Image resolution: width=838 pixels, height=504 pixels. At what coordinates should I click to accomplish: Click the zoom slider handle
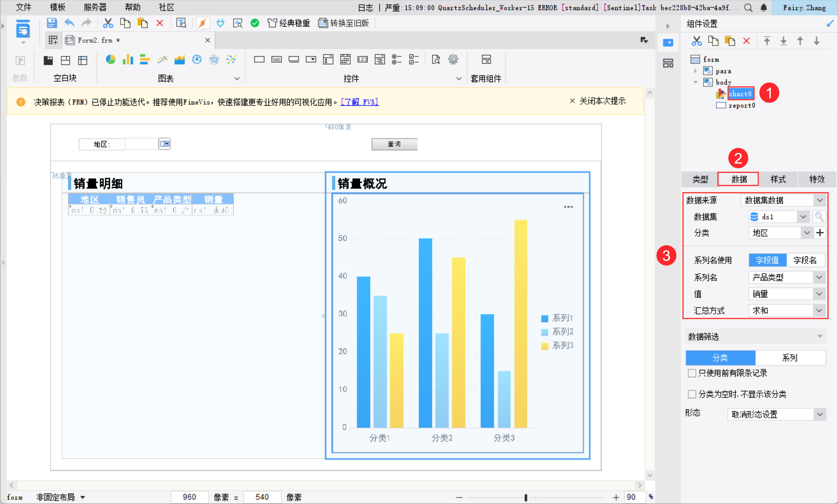(x=526, y=497)
